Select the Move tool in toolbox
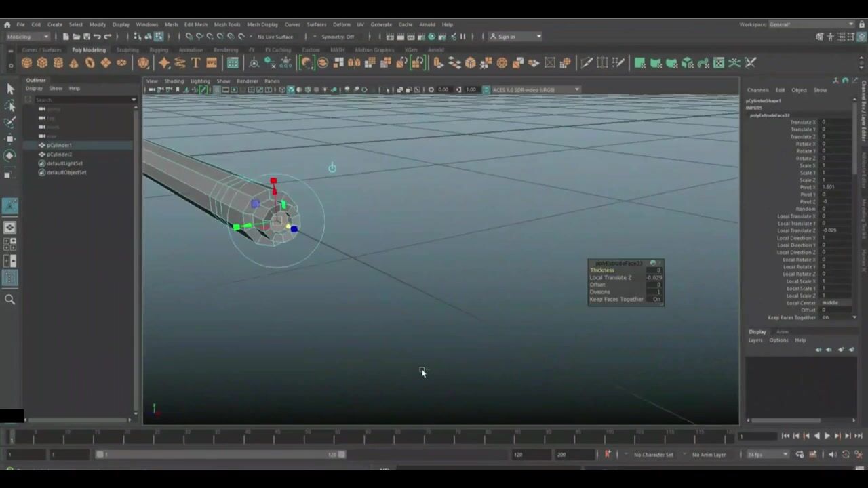This screenshot has width=868, height=488. pyautogui.click(x=10, y=139)
